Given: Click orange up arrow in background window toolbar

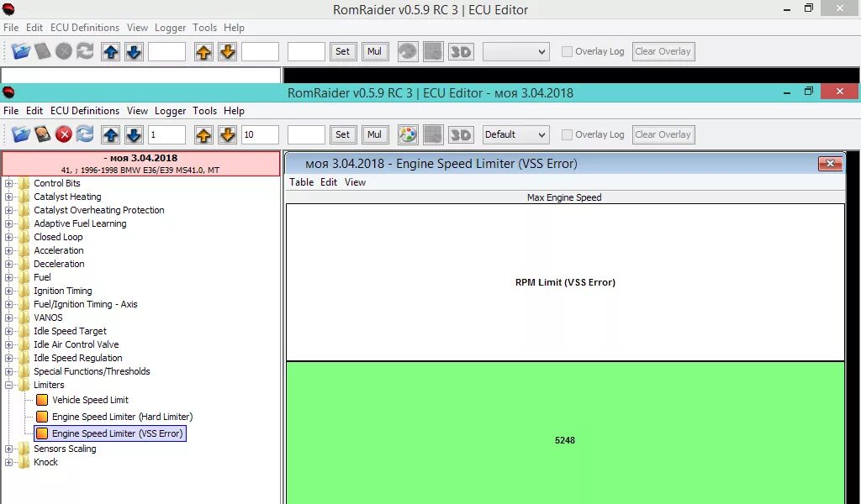Looking at the screenshot, I should click(x=203, y=52).
